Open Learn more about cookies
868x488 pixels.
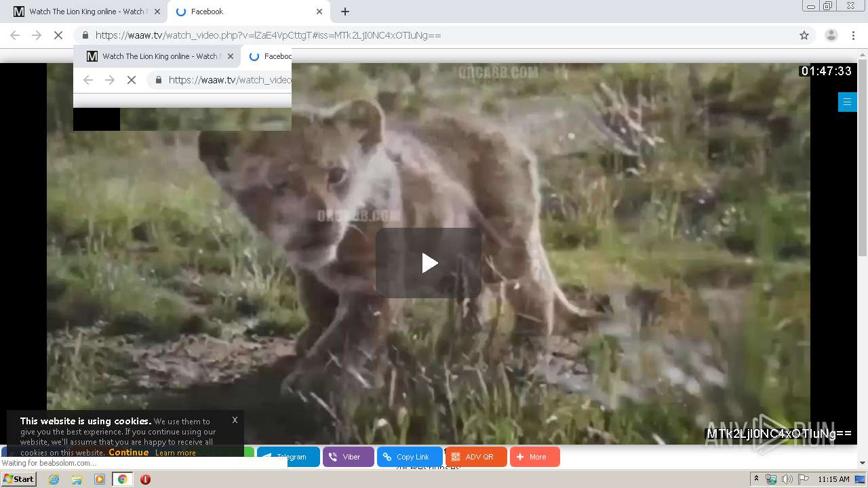(x=175, y=453)
